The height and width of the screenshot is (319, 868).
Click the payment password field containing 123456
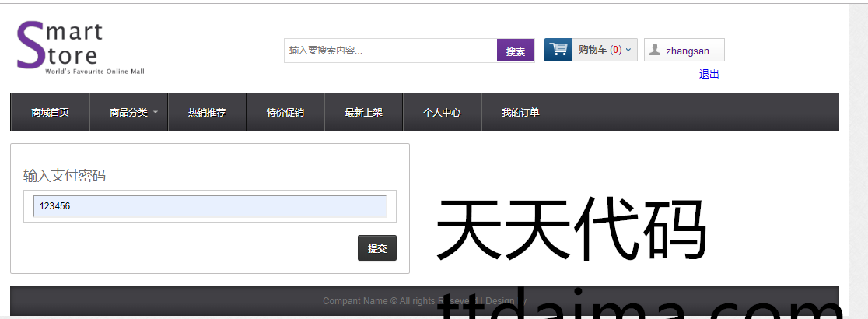(x=210, y=206)
